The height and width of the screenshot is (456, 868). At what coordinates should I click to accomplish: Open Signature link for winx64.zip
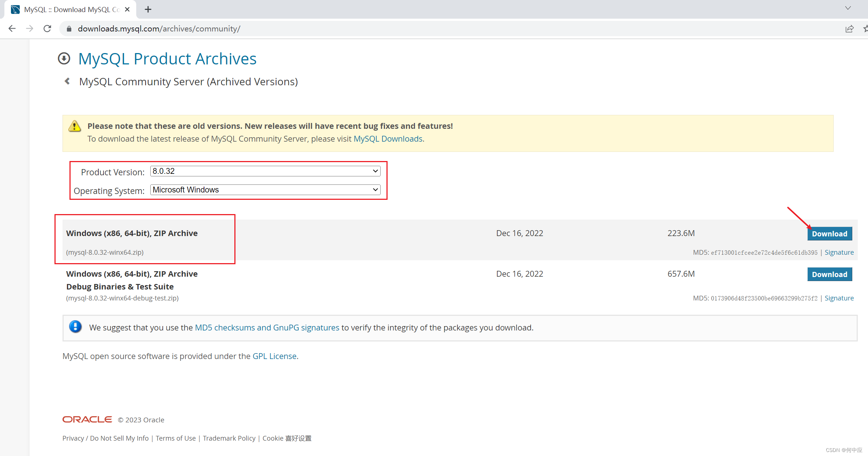[839, 252]
